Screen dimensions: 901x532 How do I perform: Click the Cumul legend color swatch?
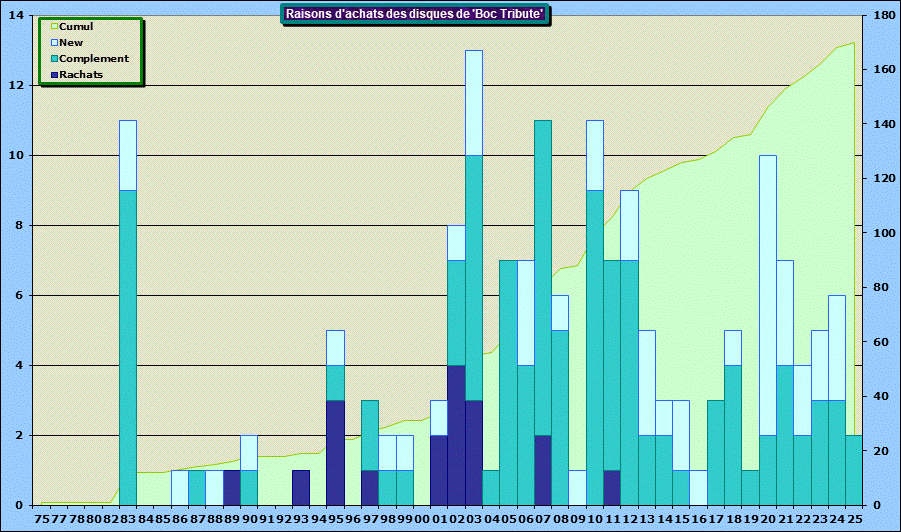pyautogui.click(x=52, y=26)
